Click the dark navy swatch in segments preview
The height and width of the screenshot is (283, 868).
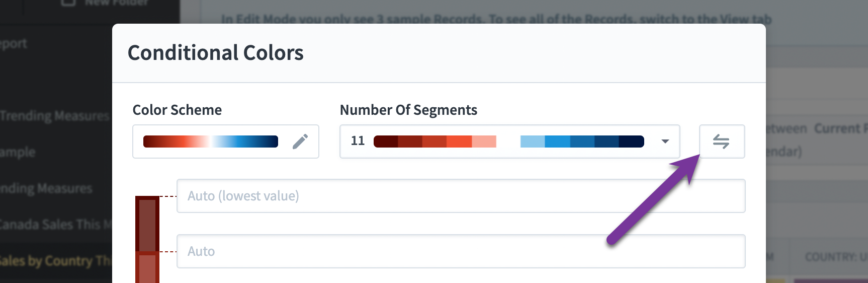[632, 141]
